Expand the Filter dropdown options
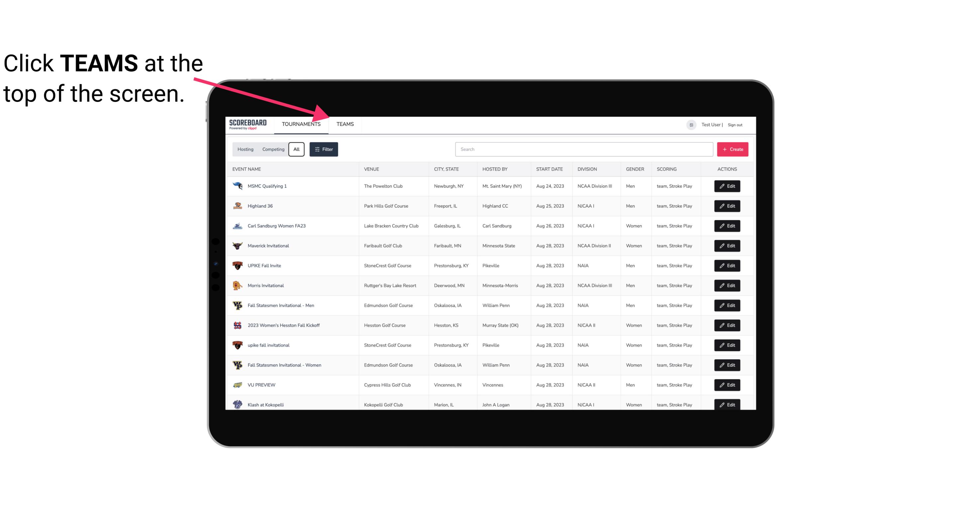Viewport: 980px width, 527px height. [323, 149]
